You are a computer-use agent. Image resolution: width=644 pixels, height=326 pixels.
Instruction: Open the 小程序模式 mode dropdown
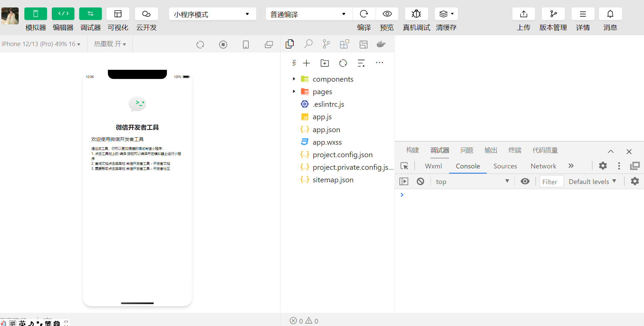pyautogui.click(x=213, y=14)
